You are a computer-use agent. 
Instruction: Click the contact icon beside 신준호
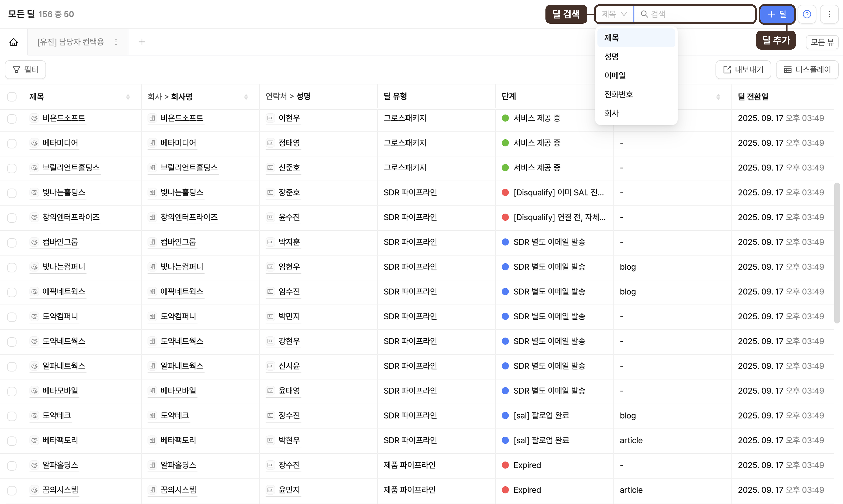270,168
